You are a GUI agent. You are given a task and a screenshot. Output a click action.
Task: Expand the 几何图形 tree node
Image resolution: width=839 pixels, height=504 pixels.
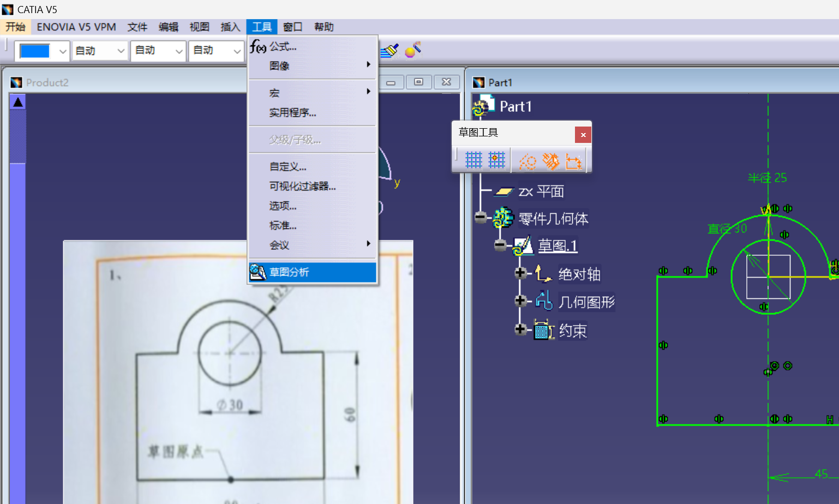point(520,301)
